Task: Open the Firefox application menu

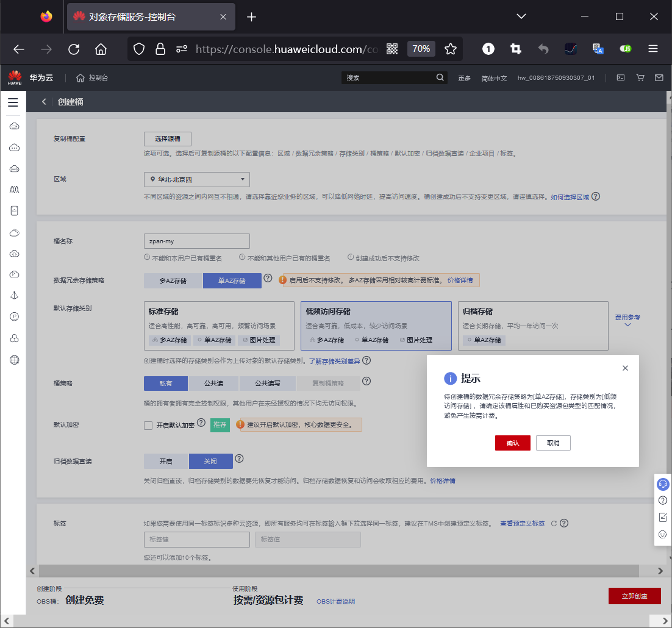Action: click(652, 49)
